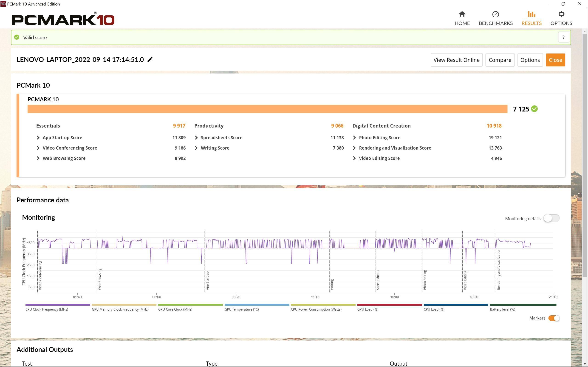Click the vertical scrollbar on the right
This screenshot has height=367, width=588.
[x=585, y=155]
